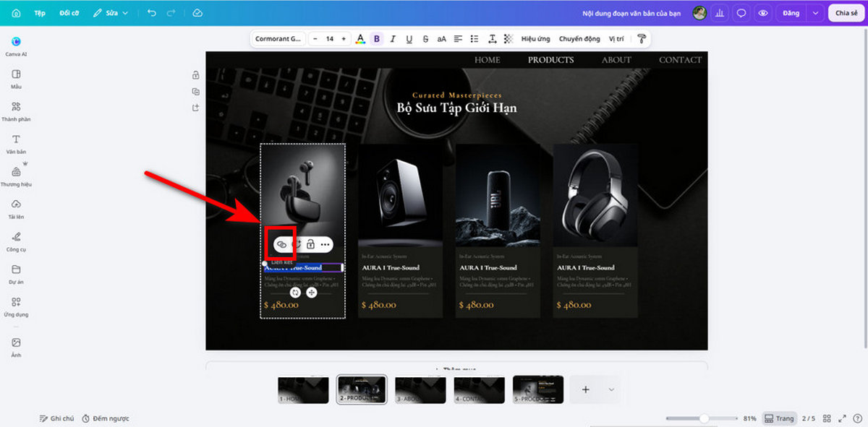Image resolution: width=868 pixels, height=427 pixels.
Task: Open Vị trí position options
Action: pos(616,39)
